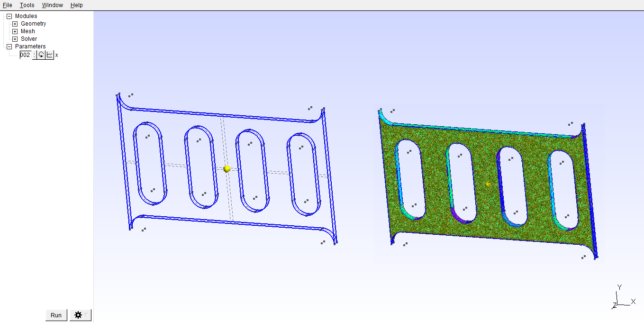Collapse the Modules tree node
644x323 pixels.
click(9, 16)
